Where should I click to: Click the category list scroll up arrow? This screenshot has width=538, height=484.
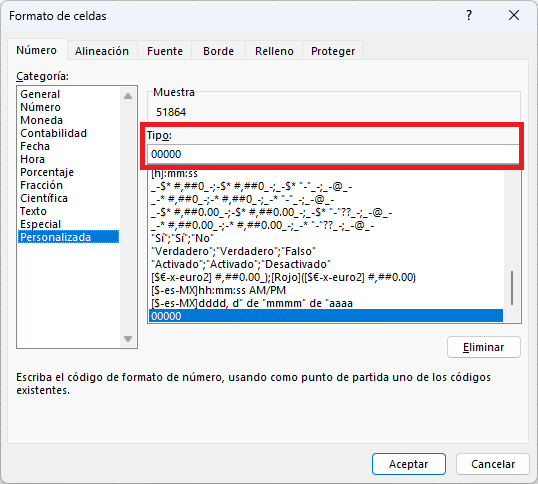click(x=128, y=96)
